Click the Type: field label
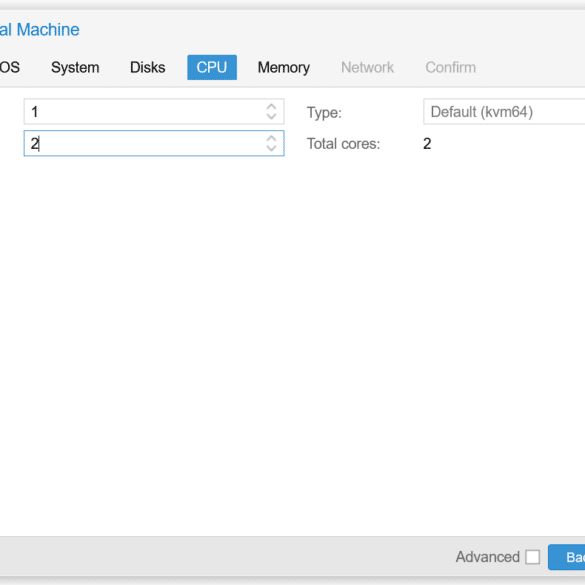This screenshot has width=585, height=585. (324, 113)
